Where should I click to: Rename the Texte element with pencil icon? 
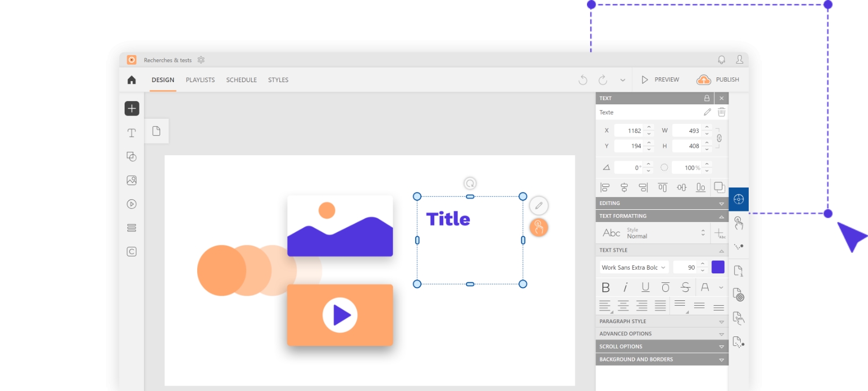(707, 112)
